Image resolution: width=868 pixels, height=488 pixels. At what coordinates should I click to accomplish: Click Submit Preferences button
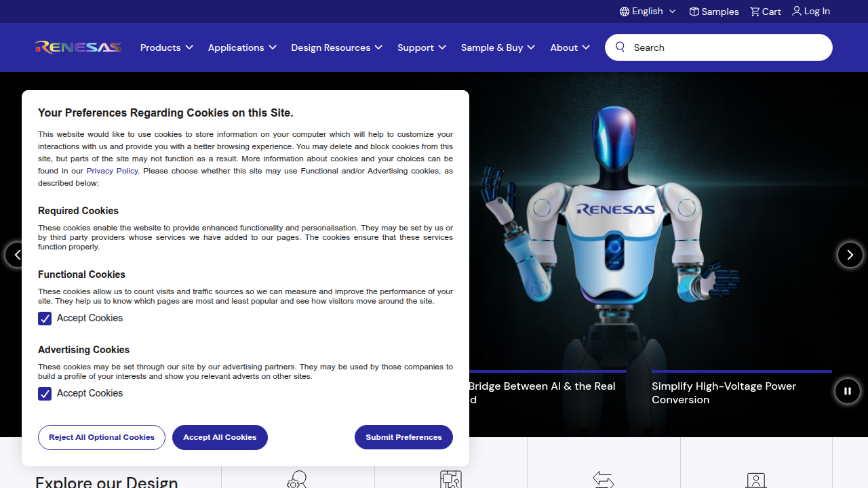point(403,437)
